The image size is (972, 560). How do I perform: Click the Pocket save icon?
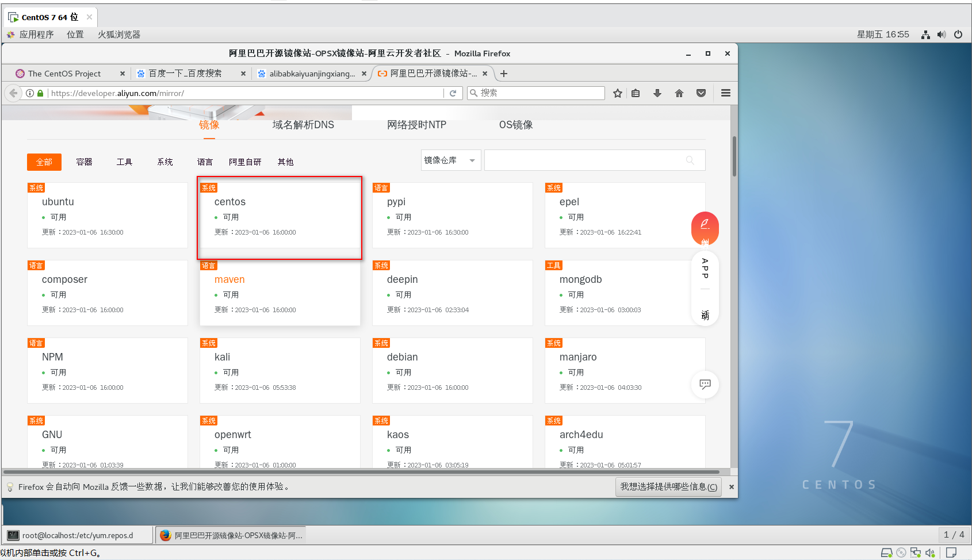[701, 93]
